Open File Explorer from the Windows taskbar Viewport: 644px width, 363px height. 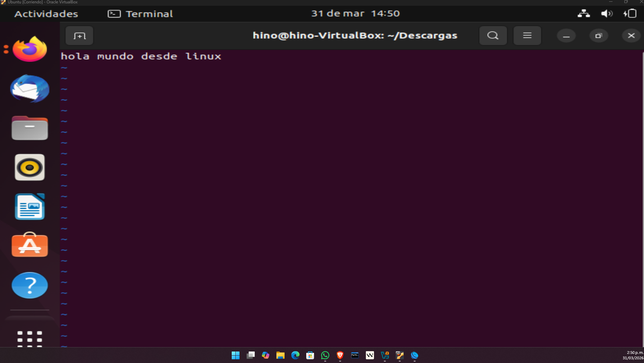(281, 355)
